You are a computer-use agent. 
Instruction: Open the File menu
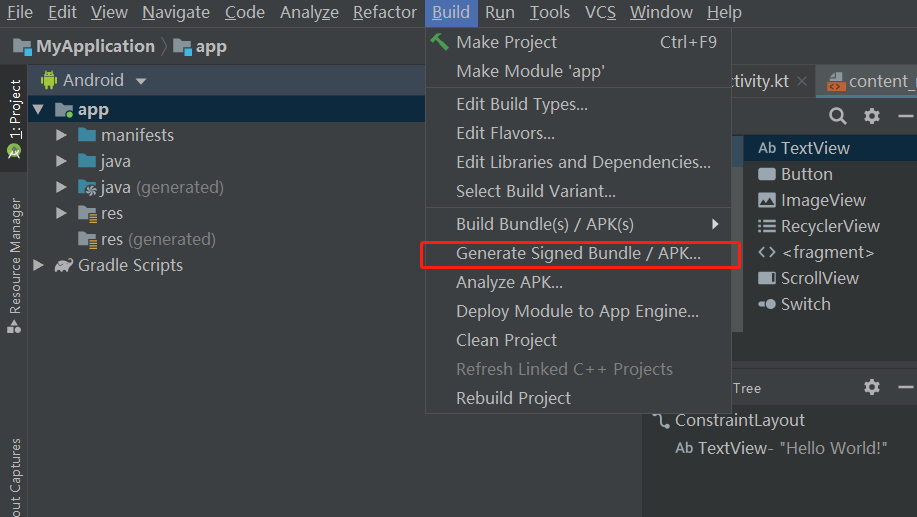(x=19, y=12)
